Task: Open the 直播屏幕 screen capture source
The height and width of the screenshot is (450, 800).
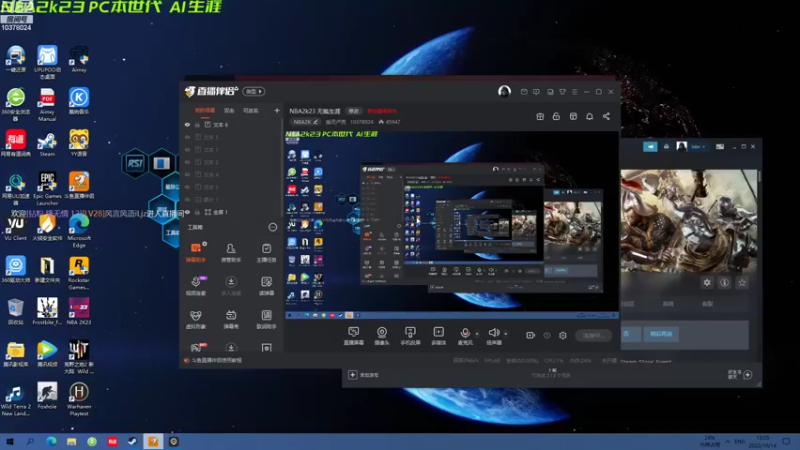Action: pos(353,336)
